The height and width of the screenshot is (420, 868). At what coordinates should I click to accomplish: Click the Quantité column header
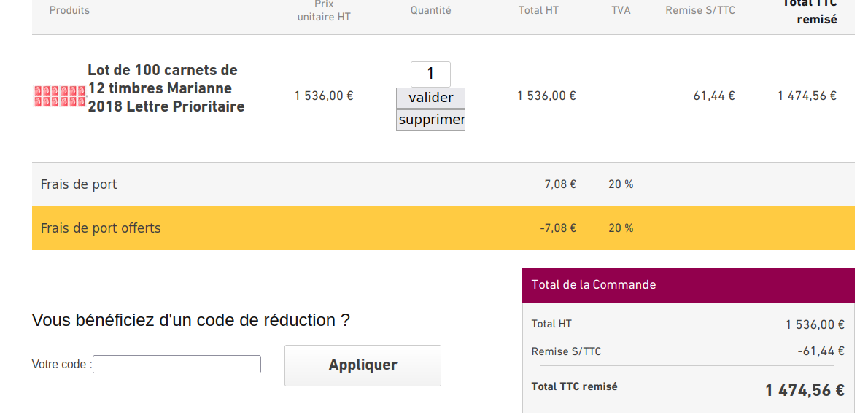pos(430,10)
